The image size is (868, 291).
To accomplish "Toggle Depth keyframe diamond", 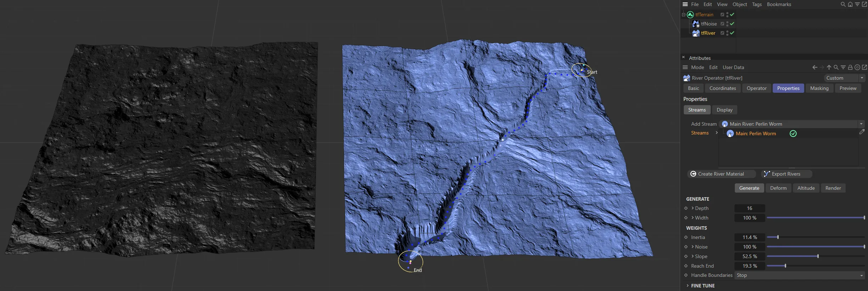I will click(686, 208).
